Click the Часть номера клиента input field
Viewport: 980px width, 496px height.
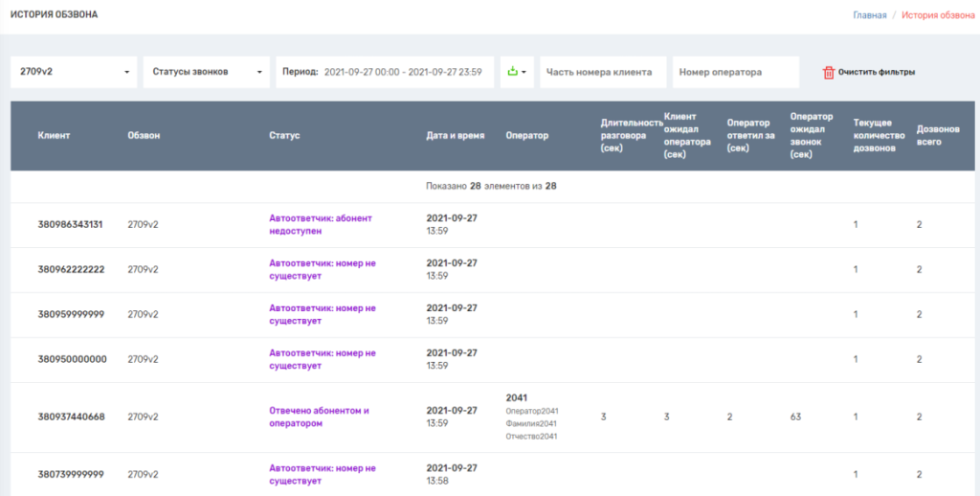click(x=603, y=72)
